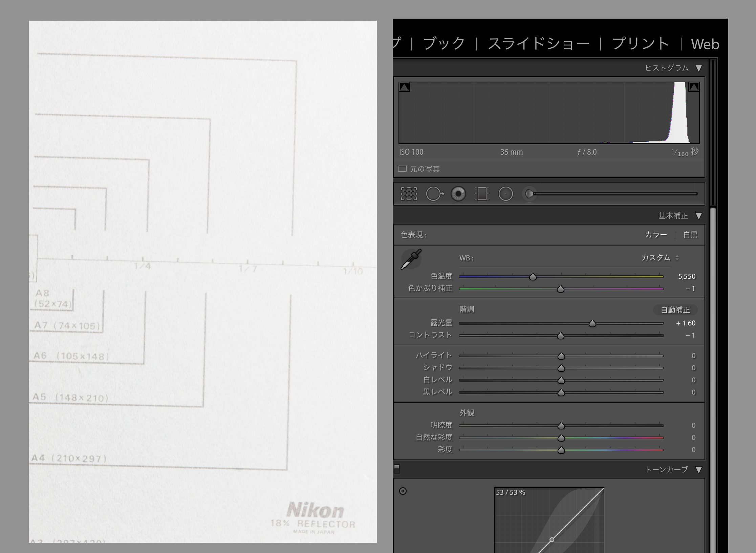Select the Spot Removal tool icon

pos(434,194)
